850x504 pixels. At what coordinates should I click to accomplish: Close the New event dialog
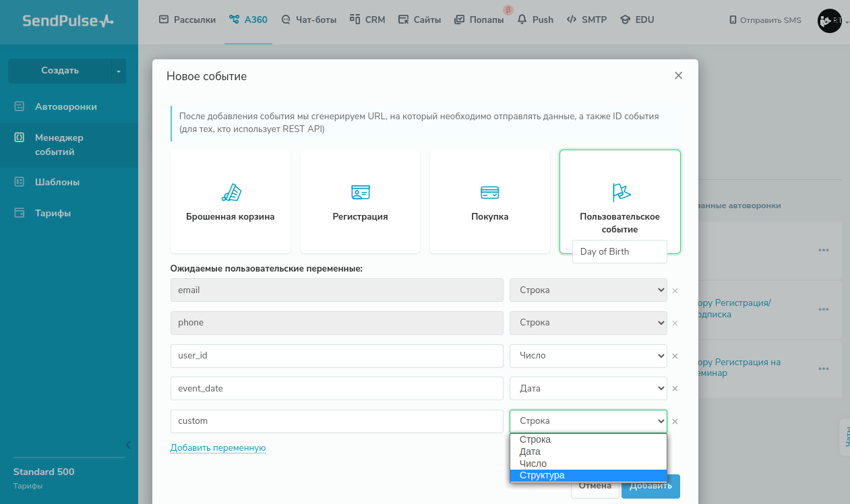[x=678, y=75]
